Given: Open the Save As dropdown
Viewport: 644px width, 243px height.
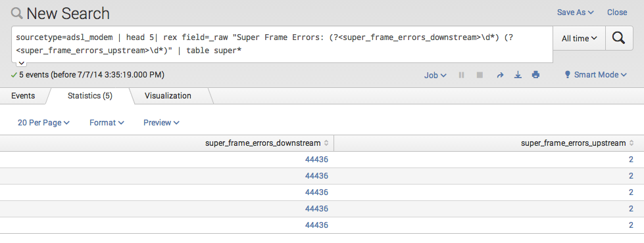Looking at the screenshot, I should point(576,12).
